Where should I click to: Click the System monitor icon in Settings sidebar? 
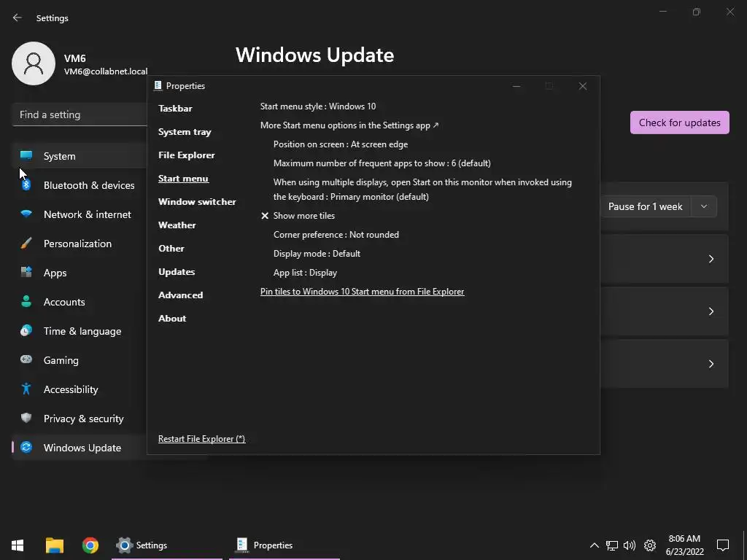point(26,156)
